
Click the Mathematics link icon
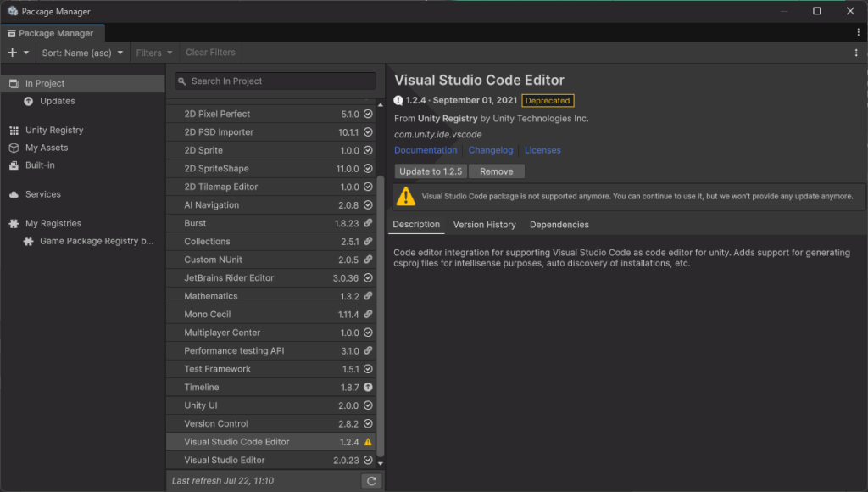(x=368, y=296)
